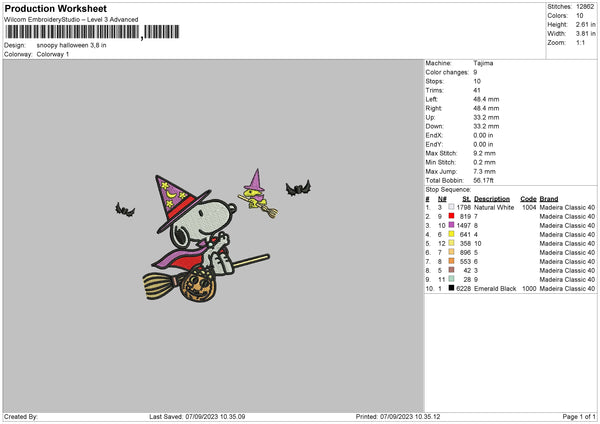This screenshot has width=600, height=424.
Task: Click the Woodstock on broom figure
Action: (258, 193)
